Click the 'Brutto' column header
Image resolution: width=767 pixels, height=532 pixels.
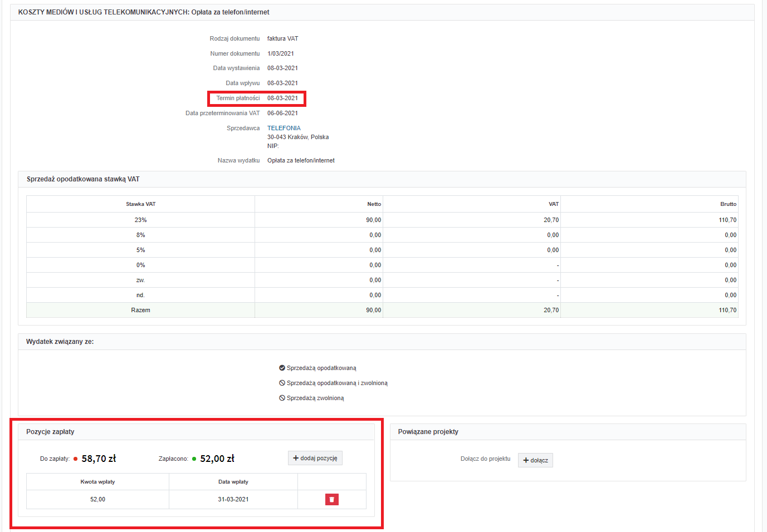click(728, 204)
